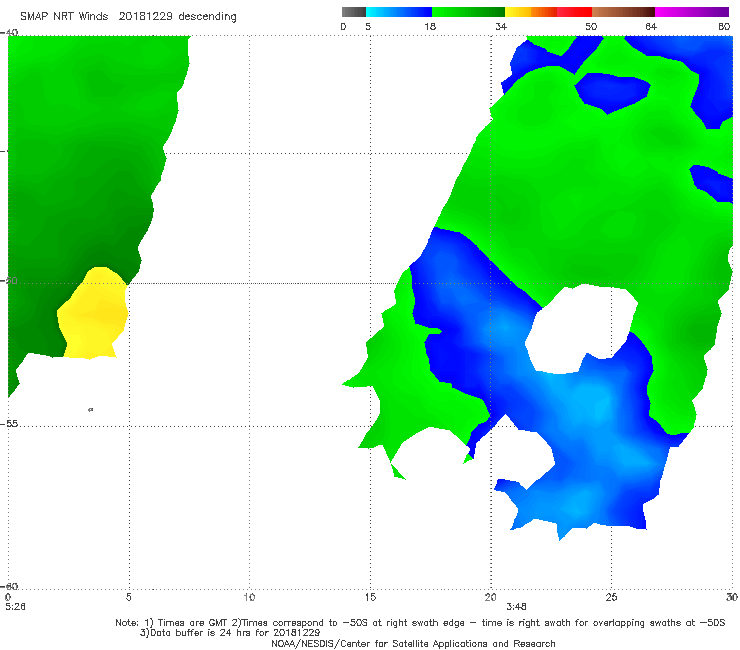Screen dimensions: 740x650
Task: Click the longitude axis label 25
Action: tap(611, 597)
